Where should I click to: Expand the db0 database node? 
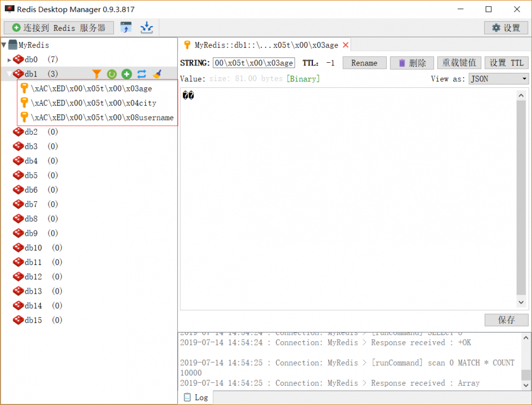click(x=9, y=59)
